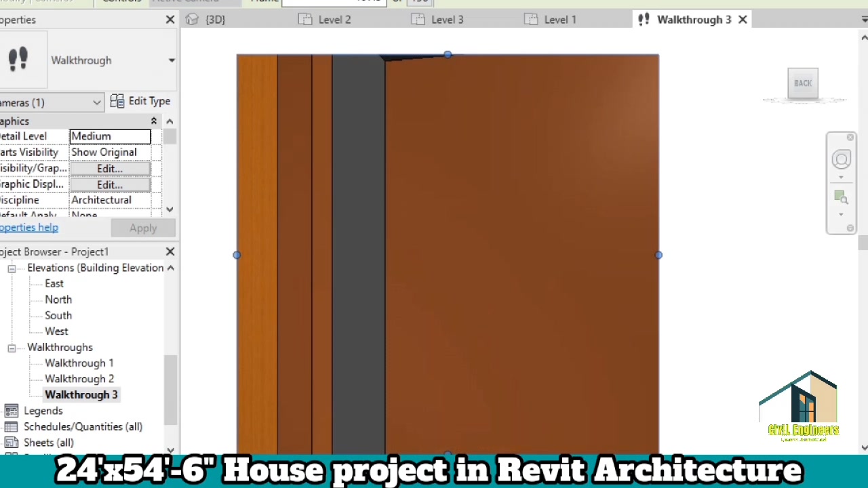Collapse the Walkthroughs tree node

12,348
